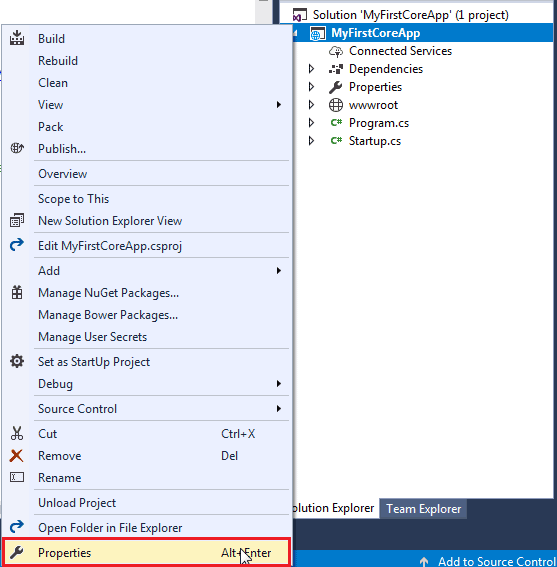Click the scissors Cut icon

coord(17,433)
